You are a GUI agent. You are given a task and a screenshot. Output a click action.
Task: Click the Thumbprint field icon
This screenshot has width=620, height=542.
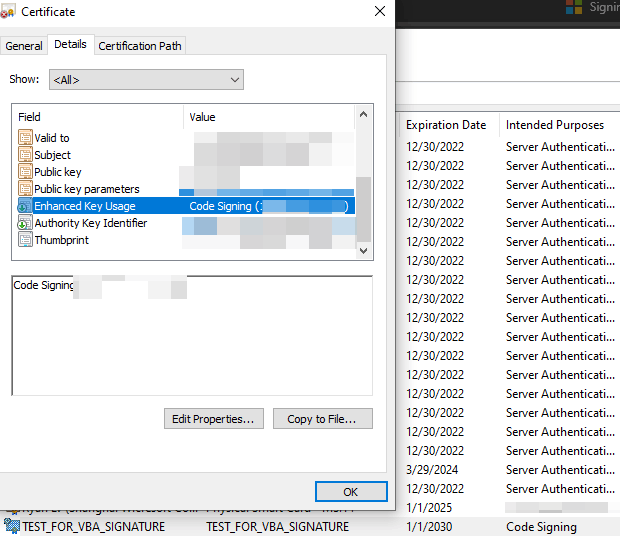click(x=25, y=240)
